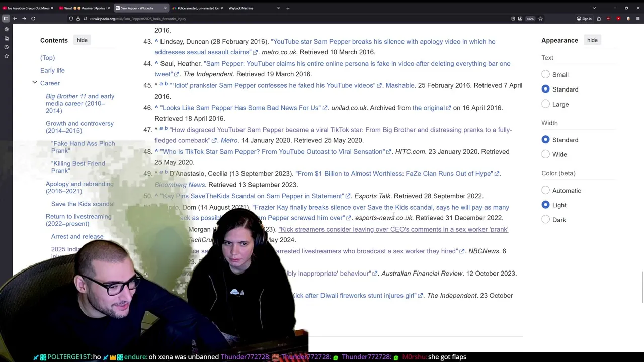The height and width of the screenshot is (362, 644).
Task: Click the site security padlock icon
Action: 78,19
